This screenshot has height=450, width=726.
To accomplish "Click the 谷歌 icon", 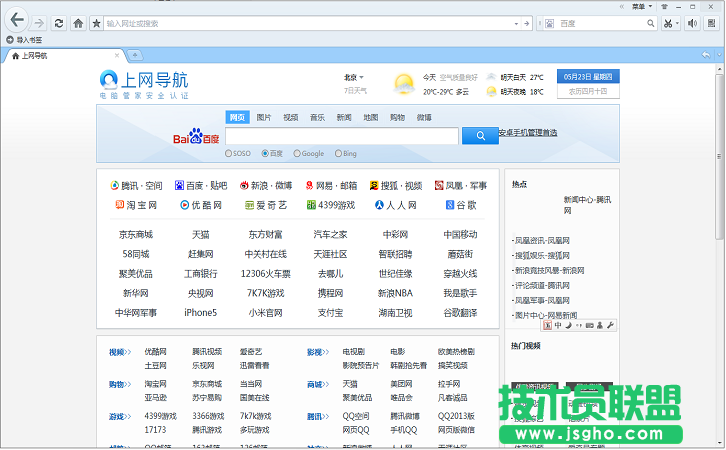I will 450,205.
